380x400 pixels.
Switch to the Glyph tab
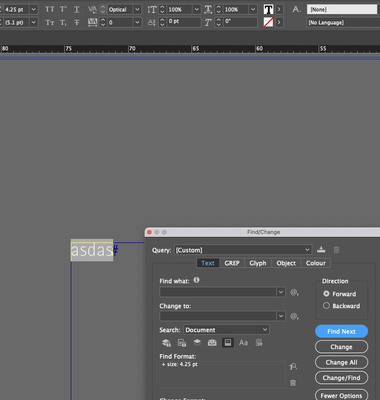[x=258, y=263]
